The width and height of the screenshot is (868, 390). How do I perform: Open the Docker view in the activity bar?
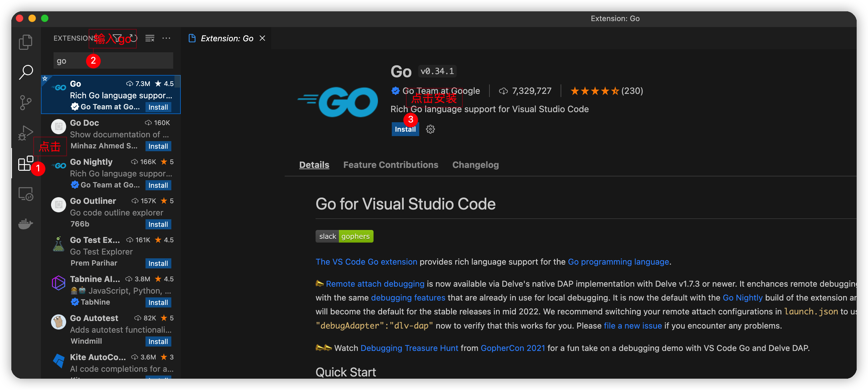(x=25, y=224)
